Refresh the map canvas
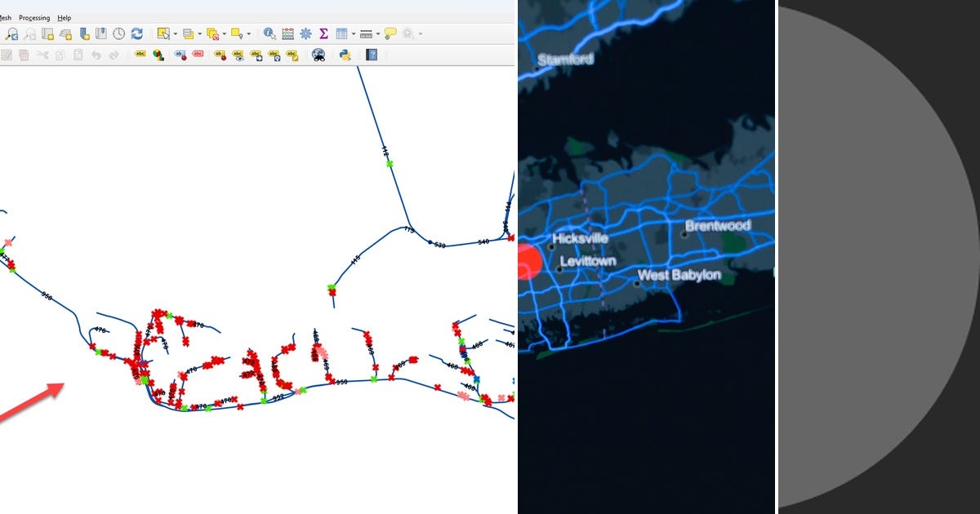980x514 pixels. [x=136, y=33]
